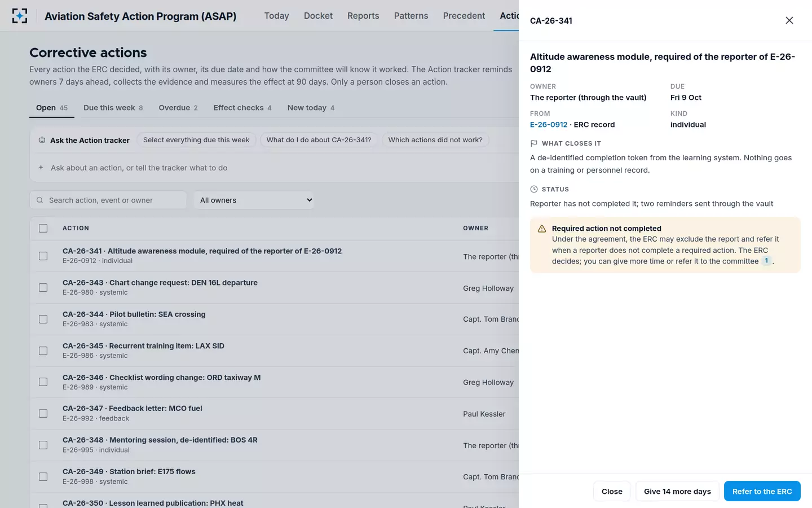
Task: Check the CA-26-348 Mentoring session checkbox
Action: [43, 445]
